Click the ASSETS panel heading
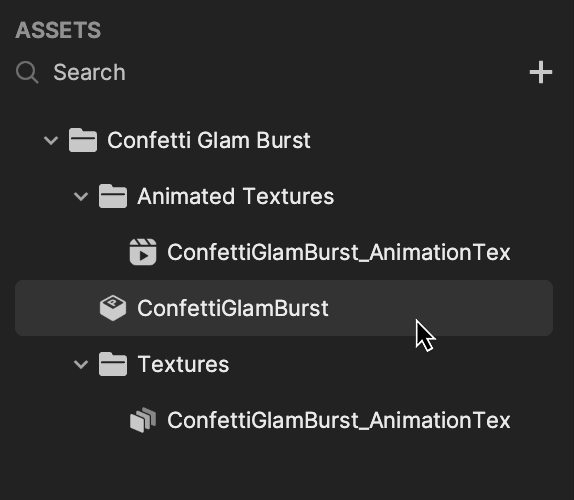This screenshot has height=500, width=574. click(58, 30)
